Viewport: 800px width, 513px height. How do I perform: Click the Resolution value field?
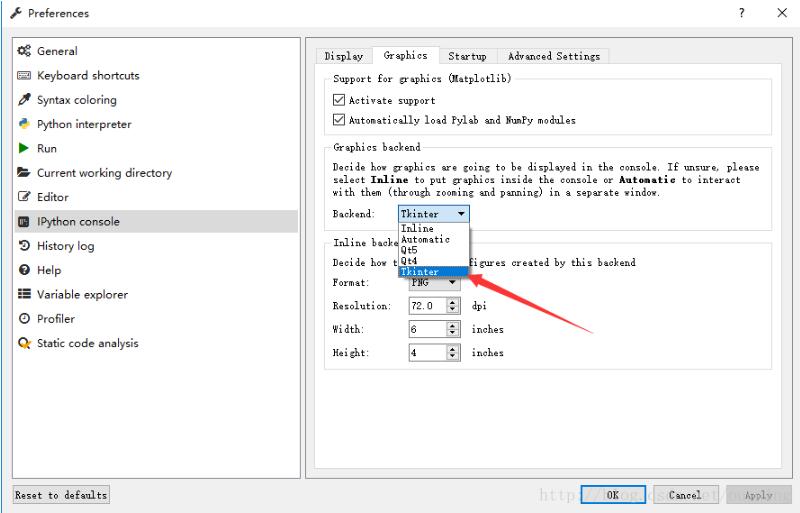(x=428, y=306)
